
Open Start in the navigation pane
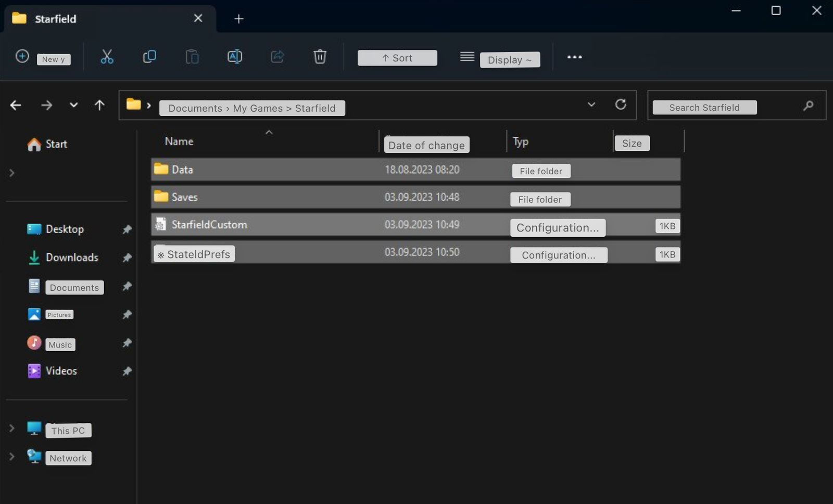point(47,144)
